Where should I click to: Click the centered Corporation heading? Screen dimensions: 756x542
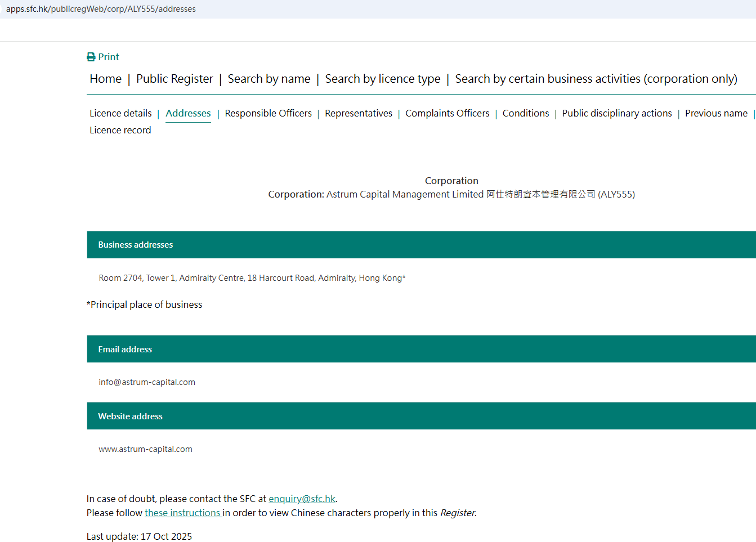451,181
